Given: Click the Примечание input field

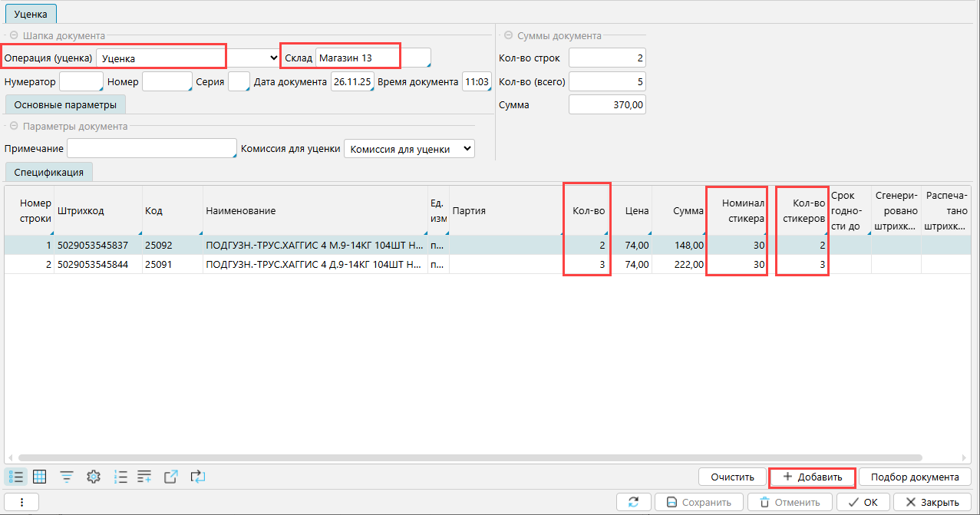Looking at the screenshot, I should tap(151, 148).
